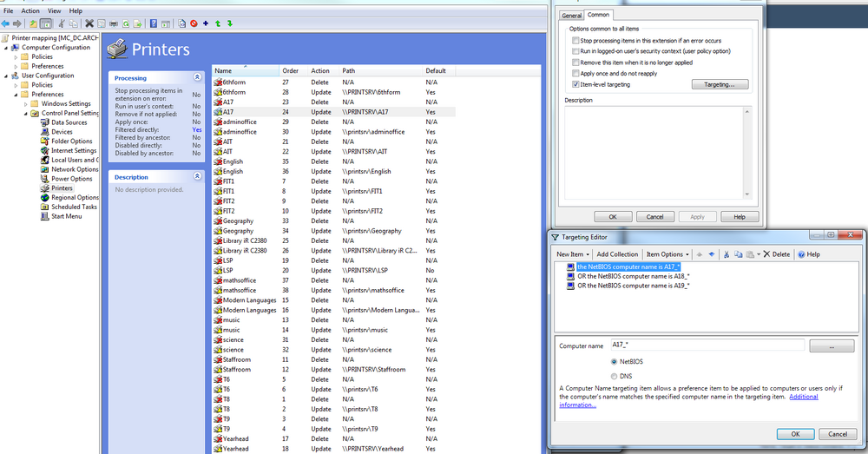
Task: Click the green Refresh icon in the toolbar
Action: click(x=126, y=23)
